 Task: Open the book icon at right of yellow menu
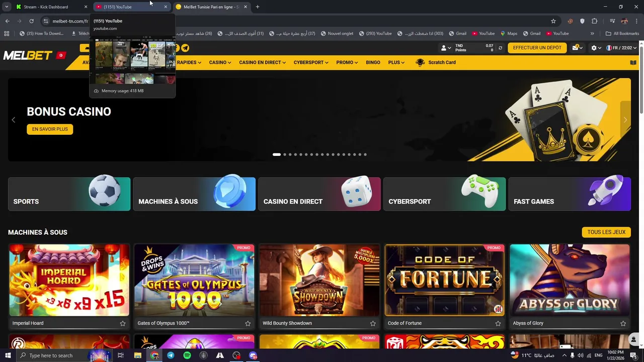[633, 62]
